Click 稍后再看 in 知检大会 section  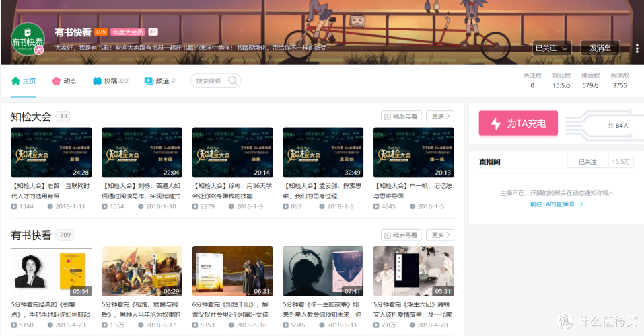[x=401, y=116]
